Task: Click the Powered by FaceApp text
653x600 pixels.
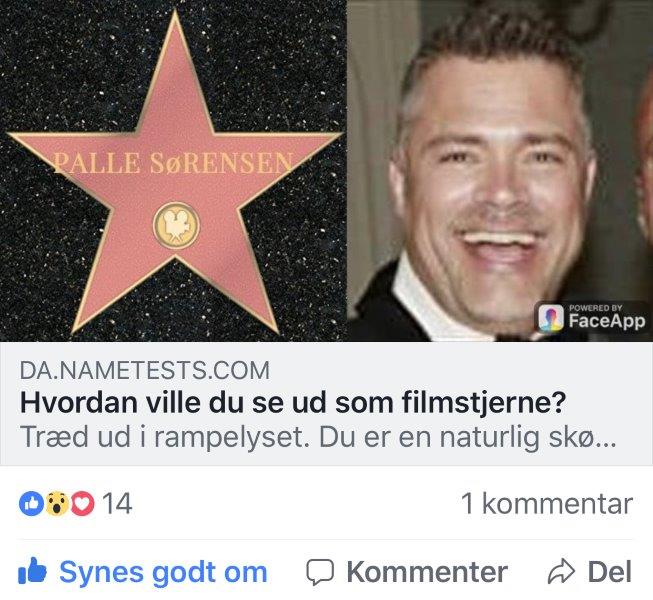Action: 607,316
